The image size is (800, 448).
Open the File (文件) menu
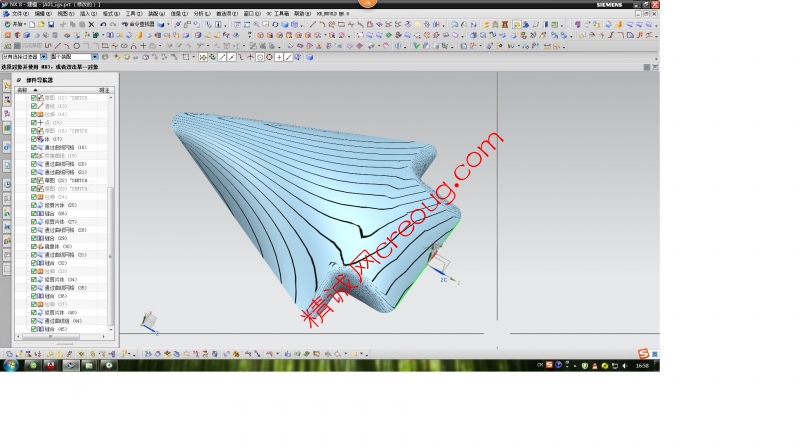(19, 14)
